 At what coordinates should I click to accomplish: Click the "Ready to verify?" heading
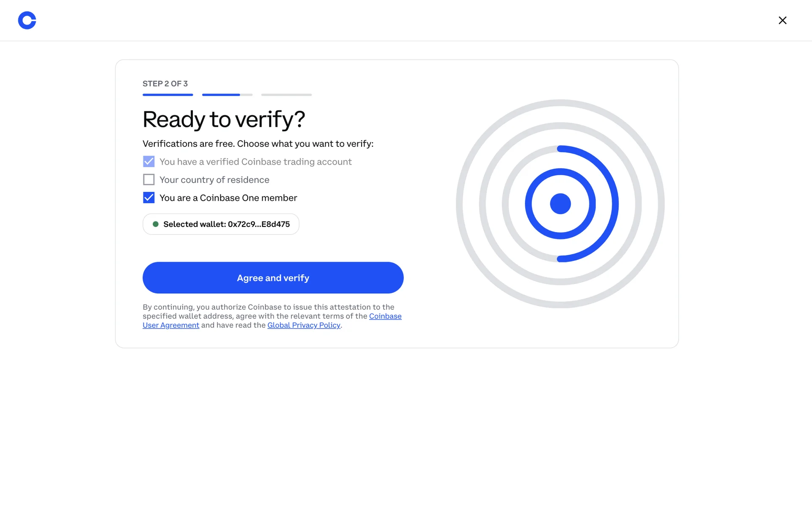[x=224, y=119]
